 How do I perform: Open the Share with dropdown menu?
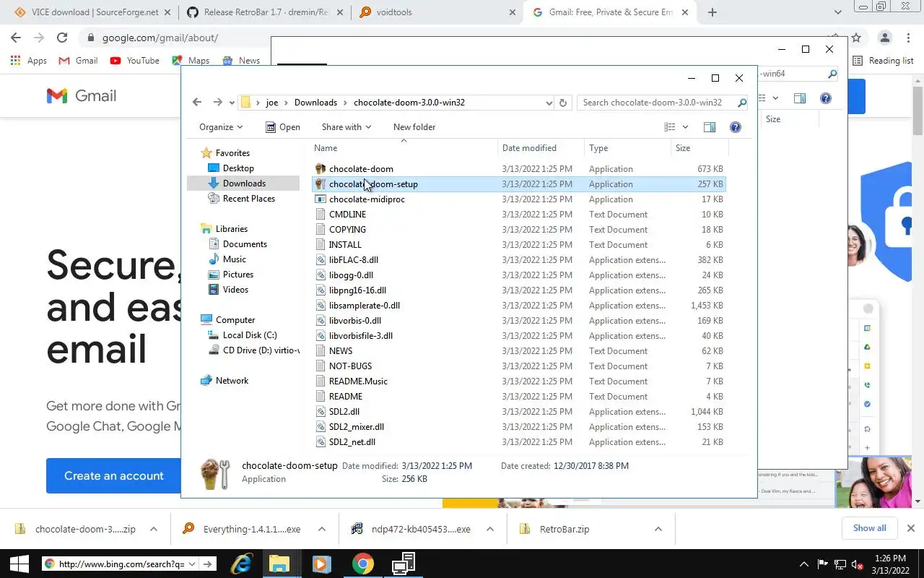(346, 127)
